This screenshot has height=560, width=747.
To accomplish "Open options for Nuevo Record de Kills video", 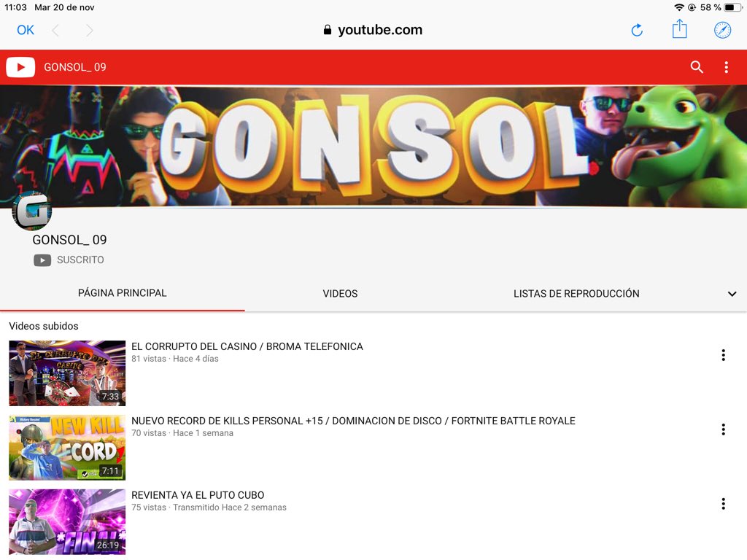I will (x=723, y=429).
